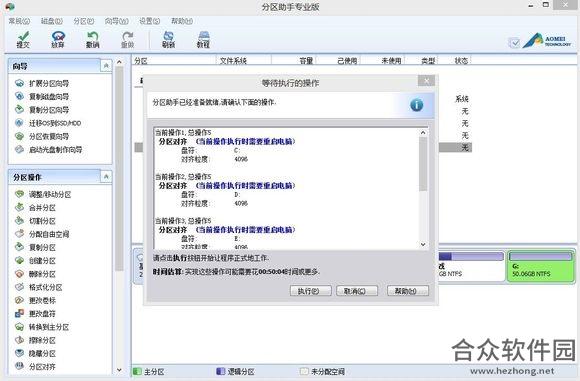Click operations list scroll-down arrow in dialog
Viewport: 580px width, 381px height.
coord(423,245)
